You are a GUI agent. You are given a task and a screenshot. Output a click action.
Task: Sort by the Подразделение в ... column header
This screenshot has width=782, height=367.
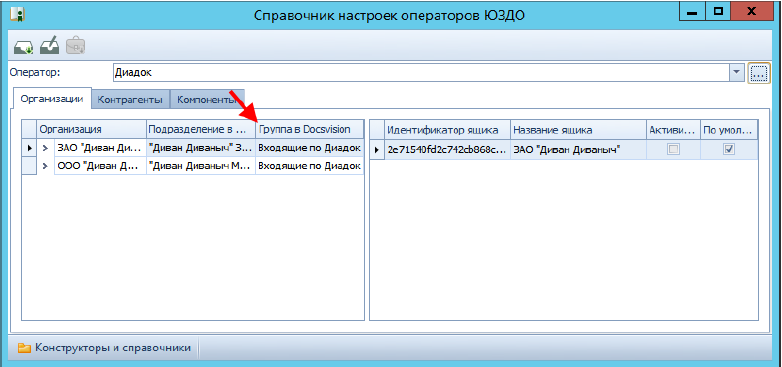click(x=201, y=130)
